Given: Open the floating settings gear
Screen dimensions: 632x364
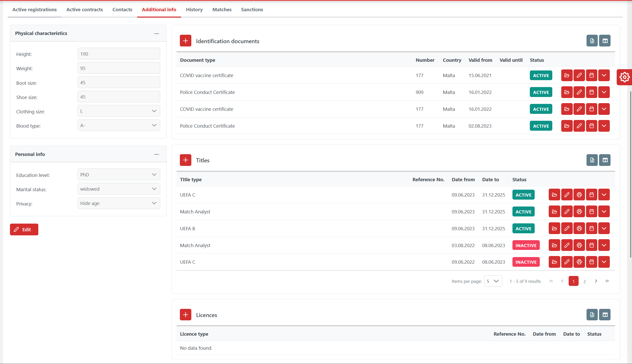Looking at the screenshot, I should tap(624, 77).
